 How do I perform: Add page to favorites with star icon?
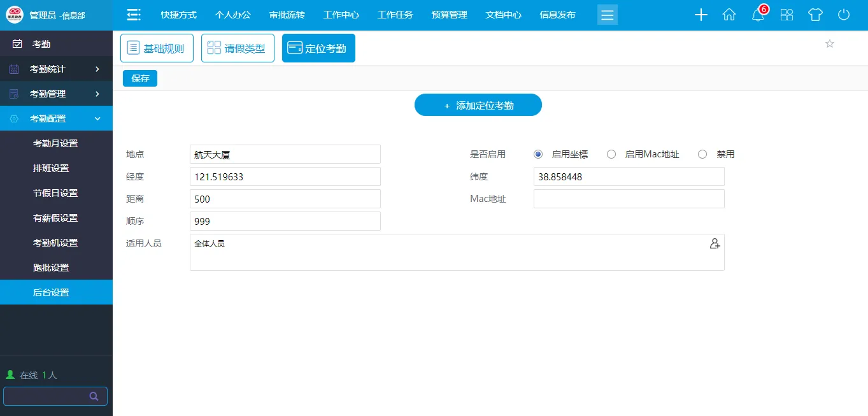[829, 44]
